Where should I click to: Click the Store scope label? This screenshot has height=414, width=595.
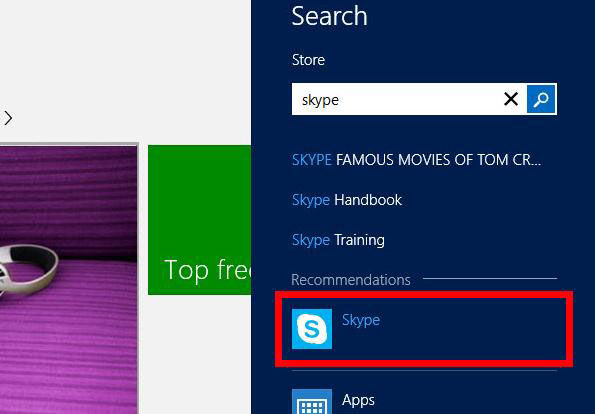coord(308,60)
